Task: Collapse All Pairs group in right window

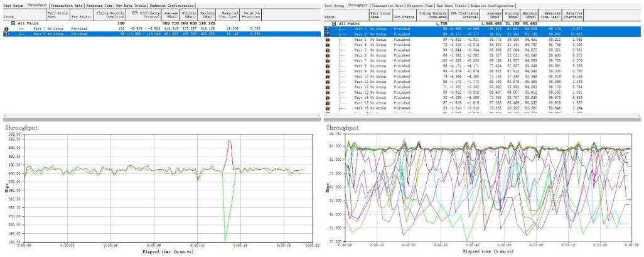Action: (335, 24)
